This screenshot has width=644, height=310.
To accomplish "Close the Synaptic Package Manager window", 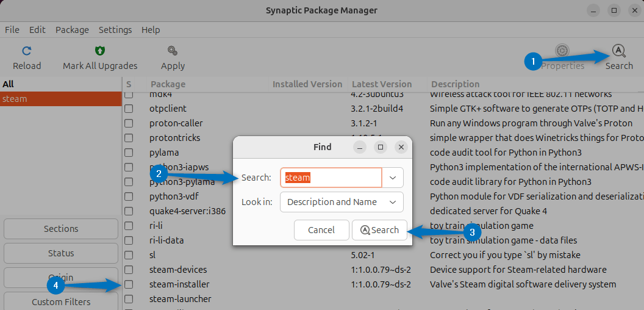I will click(x=635, y=10).
